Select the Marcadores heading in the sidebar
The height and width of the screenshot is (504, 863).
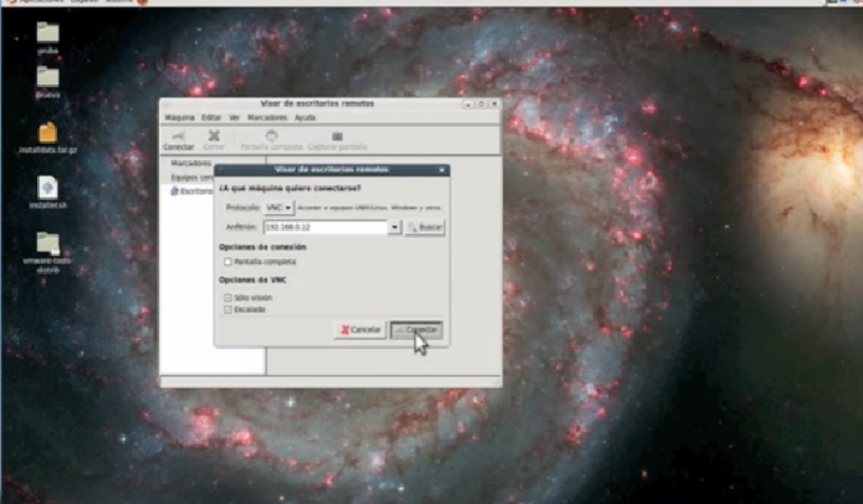coord(191,164)
